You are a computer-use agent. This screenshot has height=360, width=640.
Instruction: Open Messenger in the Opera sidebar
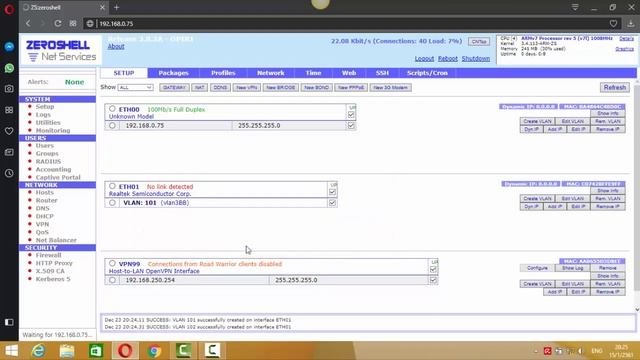pos(9,47)
